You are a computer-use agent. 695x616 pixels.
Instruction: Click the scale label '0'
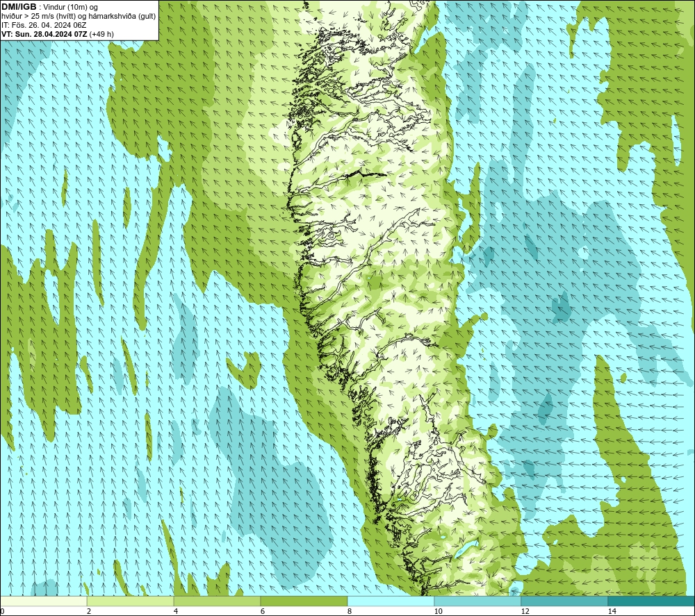(x=2, y=612)
